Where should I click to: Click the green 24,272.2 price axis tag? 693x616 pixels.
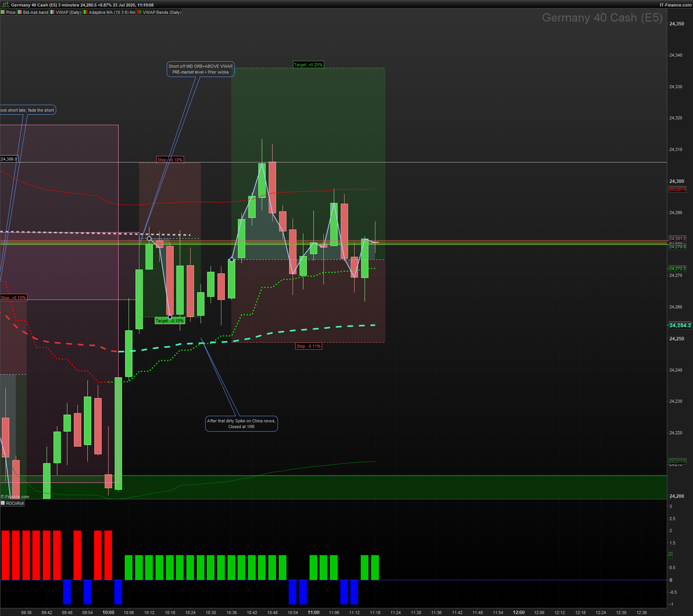pyautogui.click(x=677, y=269)
